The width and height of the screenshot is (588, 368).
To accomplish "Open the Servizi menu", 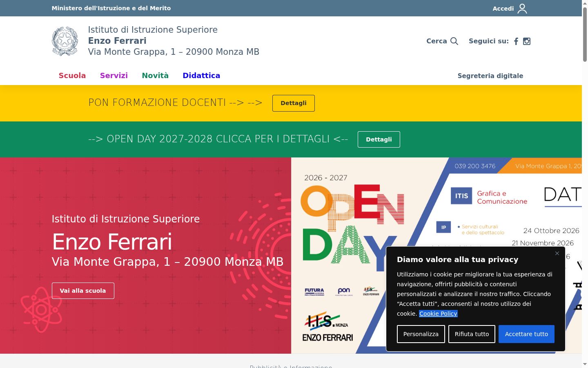I will click(x=114, y=76).
